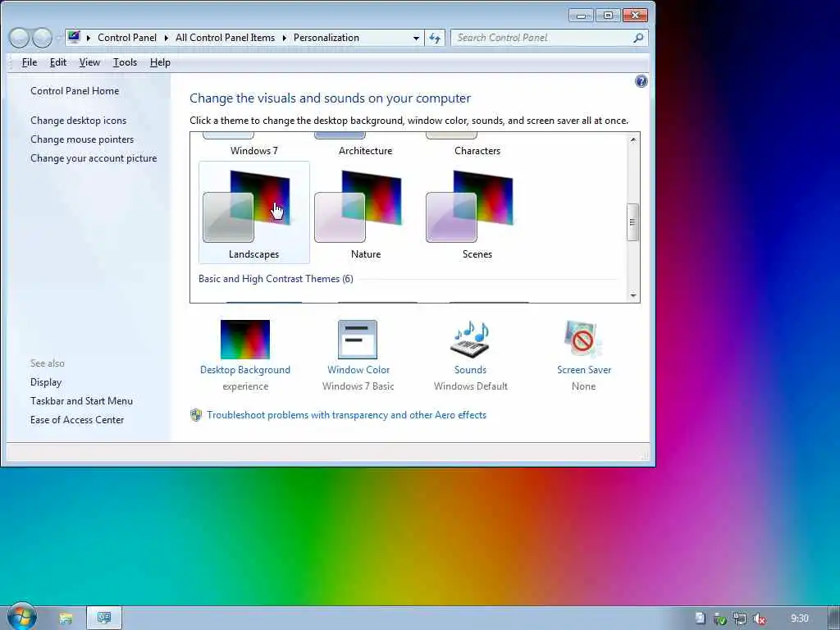Viewport: 840px width, 630px height.
Task: Open Change mouse pointers link
Action: pos(82,139)
